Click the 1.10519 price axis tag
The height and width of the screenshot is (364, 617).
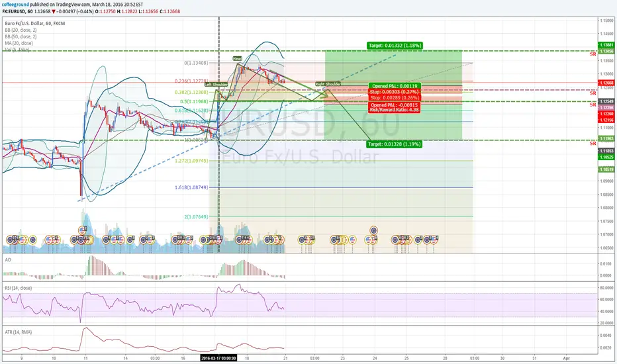click(606, 169)
